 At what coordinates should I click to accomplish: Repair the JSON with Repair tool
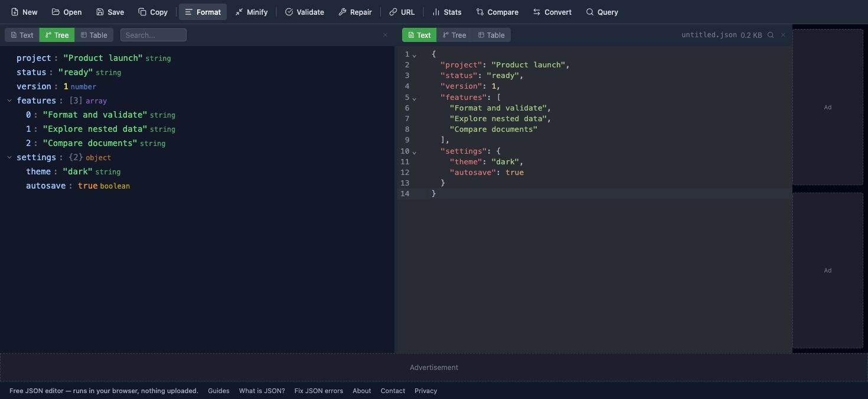[355, 12]
